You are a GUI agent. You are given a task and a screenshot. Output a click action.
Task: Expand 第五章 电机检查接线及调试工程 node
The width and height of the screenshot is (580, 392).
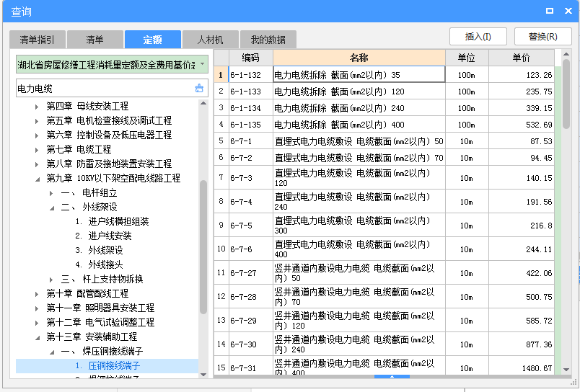tap(37, 121)
